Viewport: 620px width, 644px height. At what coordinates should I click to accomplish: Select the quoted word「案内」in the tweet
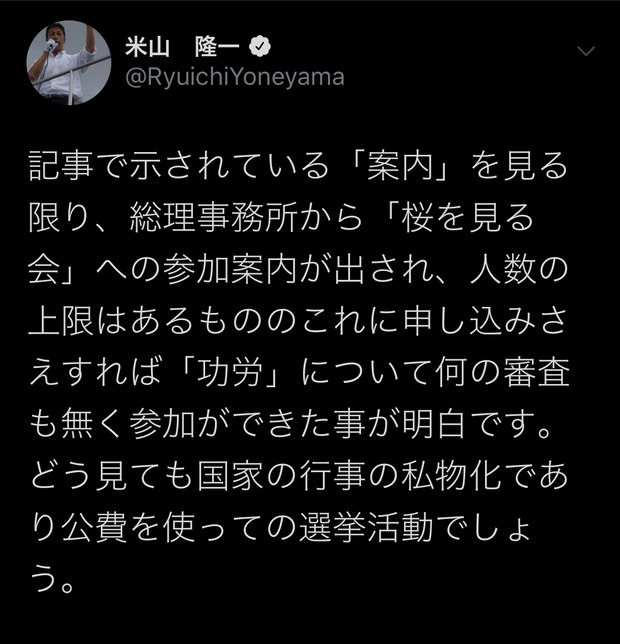pyautogui.click(x=400, y=166)
